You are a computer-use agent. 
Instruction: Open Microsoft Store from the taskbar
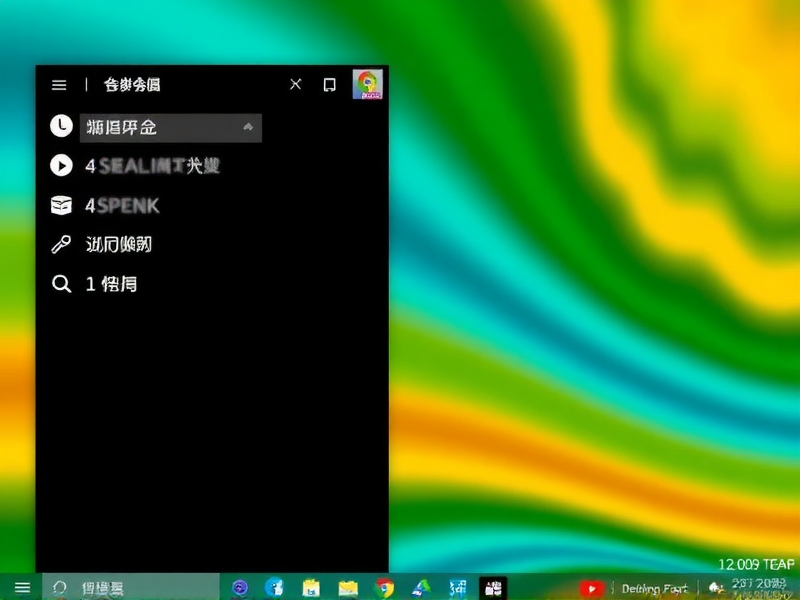tap(312, 588)
